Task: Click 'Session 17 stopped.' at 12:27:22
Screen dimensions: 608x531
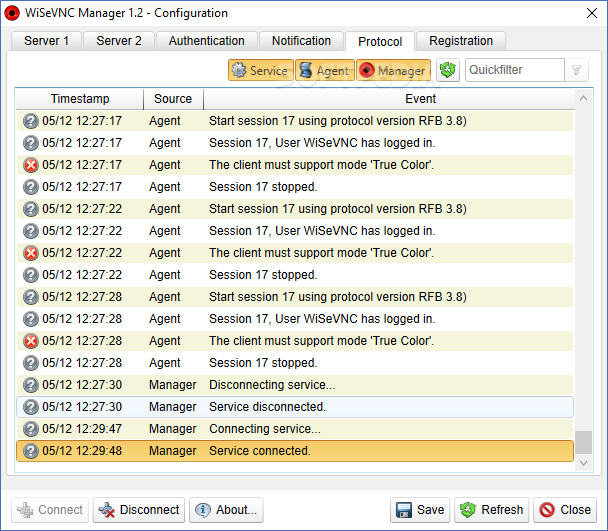Action: click(x=263, y=275)
